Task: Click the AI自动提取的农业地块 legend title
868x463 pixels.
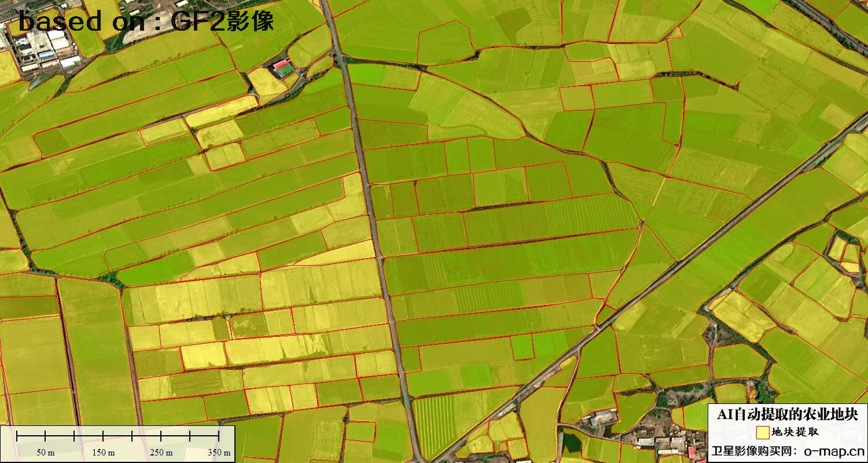Action: (x=788, y=414)
